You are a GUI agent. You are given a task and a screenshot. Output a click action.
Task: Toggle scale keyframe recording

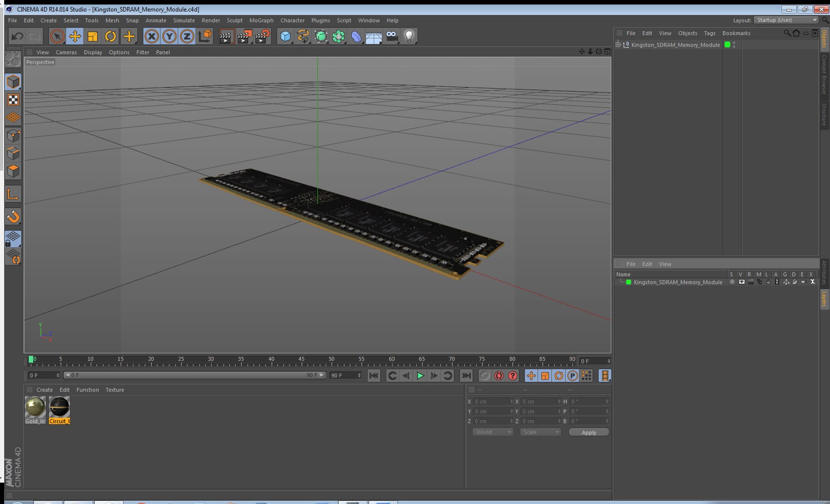(545, 376)
